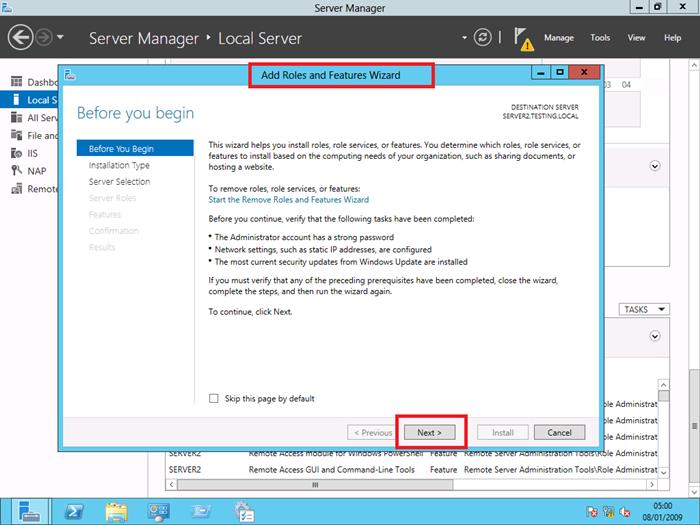Click the horizontal scrollbar thumb of roles list
The height and width of the screenshot is (525, 700).
click(315, 484)
